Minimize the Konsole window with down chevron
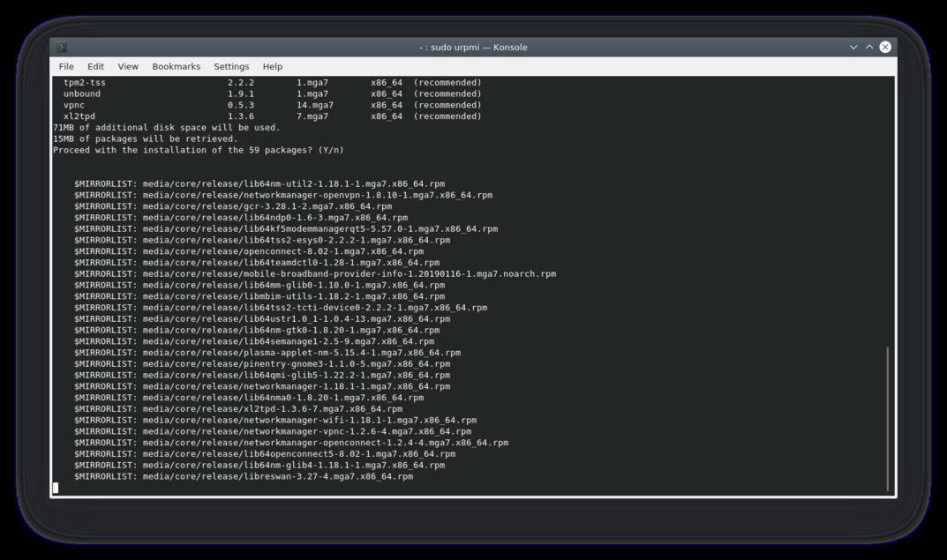The height and width of the screenshot is (560, 947). 853,47
